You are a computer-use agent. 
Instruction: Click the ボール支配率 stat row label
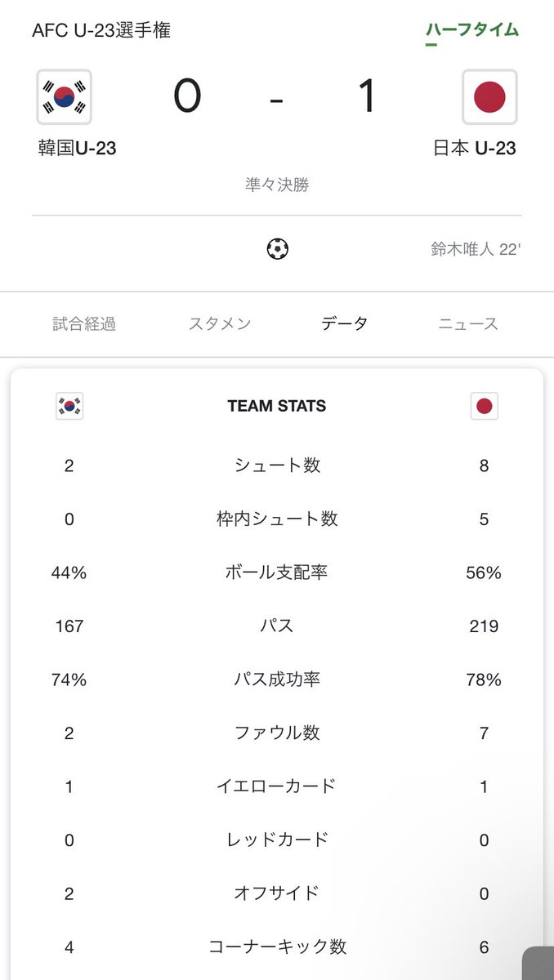click(x=277, y=572)
